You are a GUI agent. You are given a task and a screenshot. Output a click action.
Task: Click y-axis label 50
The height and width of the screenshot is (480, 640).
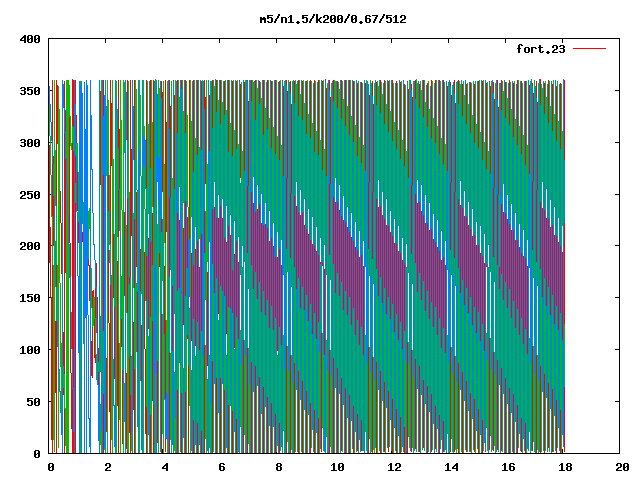[x=33, y=402]
